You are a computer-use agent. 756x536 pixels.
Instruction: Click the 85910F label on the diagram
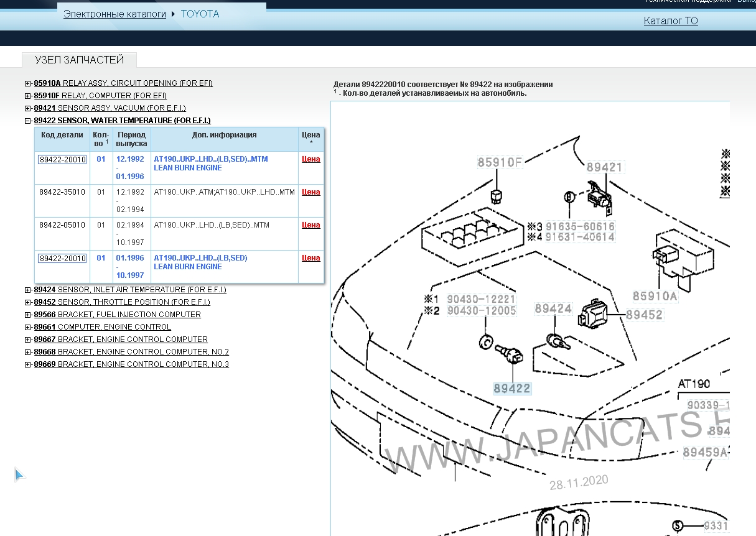pyautogui.click(x=500, y=163)
